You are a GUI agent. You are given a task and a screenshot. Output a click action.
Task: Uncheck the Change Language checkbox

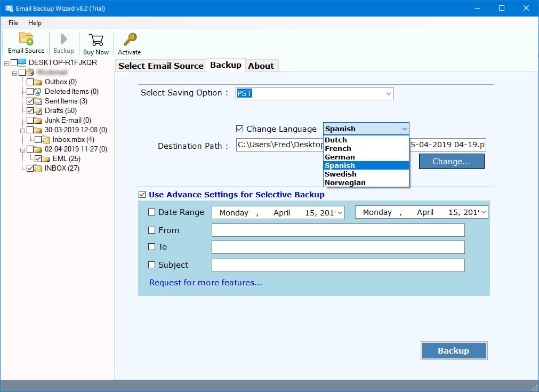click(x=239, y=129)
